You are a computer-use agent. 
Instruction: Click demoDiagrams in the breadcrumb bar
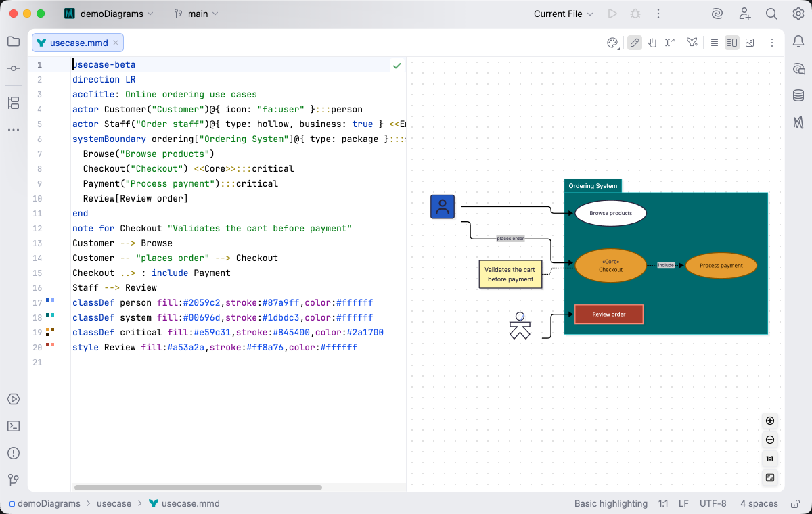45,503
